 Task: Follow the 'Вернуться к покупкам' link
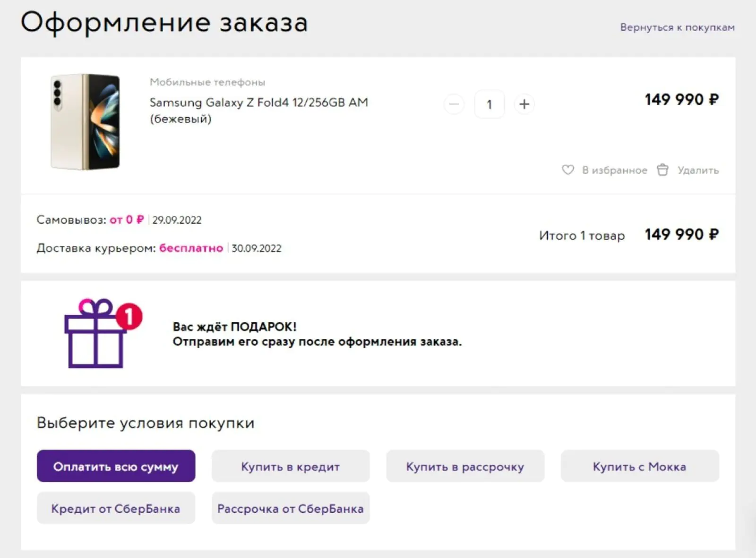(678, 27)
